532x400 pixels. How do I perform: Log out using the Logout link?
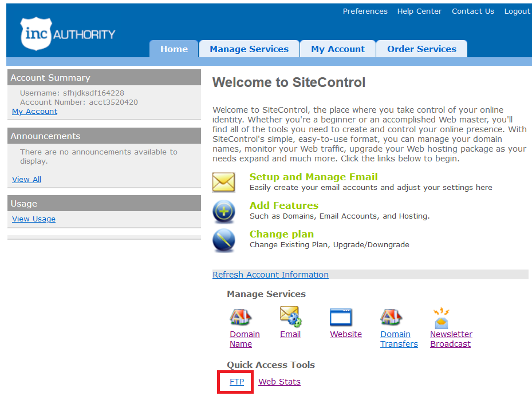pos(517,11)
